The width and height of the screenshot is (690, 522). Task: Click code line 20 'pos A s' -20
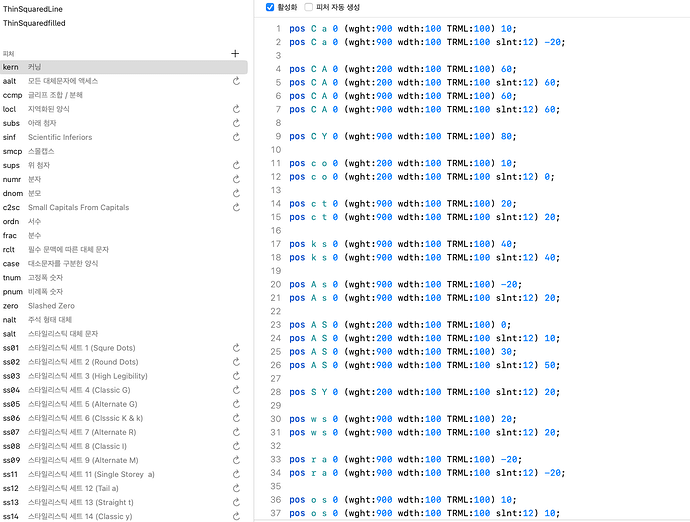coord(405,285)
